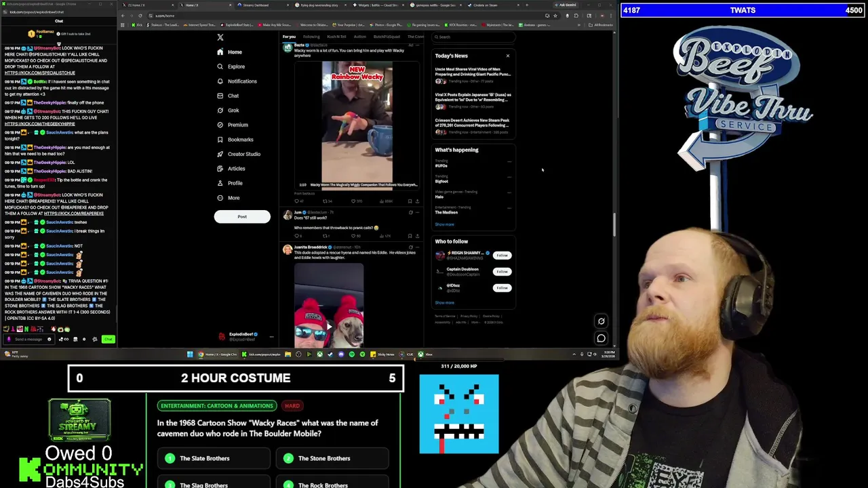Open more options on Jum post
868x488 pixels.
(418, 213)
